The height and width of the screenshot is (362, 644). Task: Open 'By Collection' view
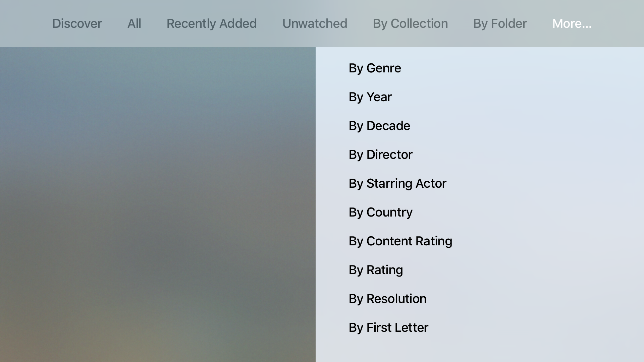410,23
